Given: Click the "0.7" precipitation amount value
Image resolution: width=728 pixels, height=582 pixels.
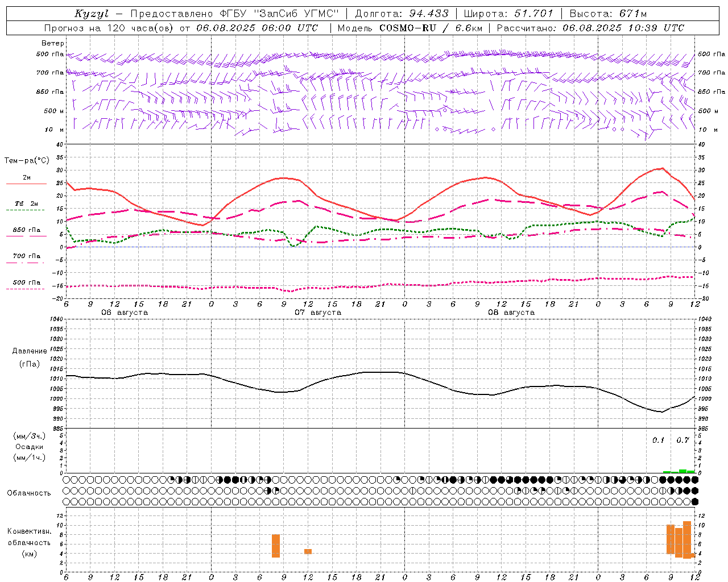Looking at the screenshot, I should [682, 440].
